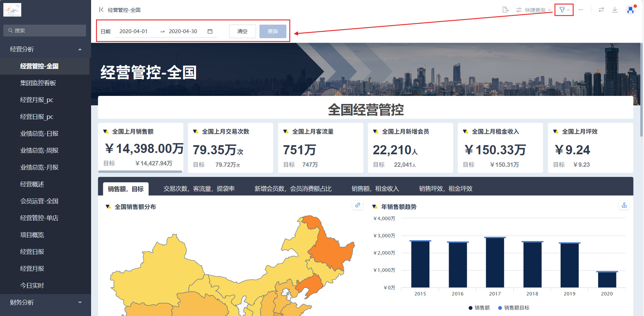Click the 清空 button
Image resolution: width=644 pixels, height=316 pixels.
[x=242, y=31]
